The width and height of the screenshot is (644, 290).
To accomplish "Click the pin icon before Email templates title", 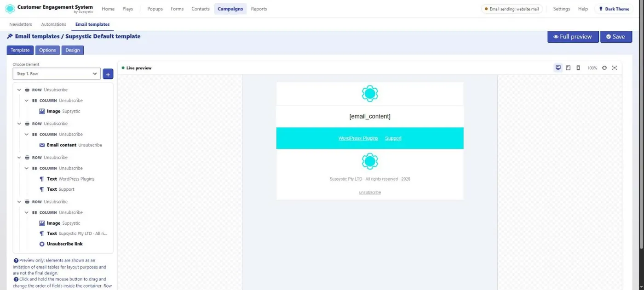I will [x=10, y=36].
